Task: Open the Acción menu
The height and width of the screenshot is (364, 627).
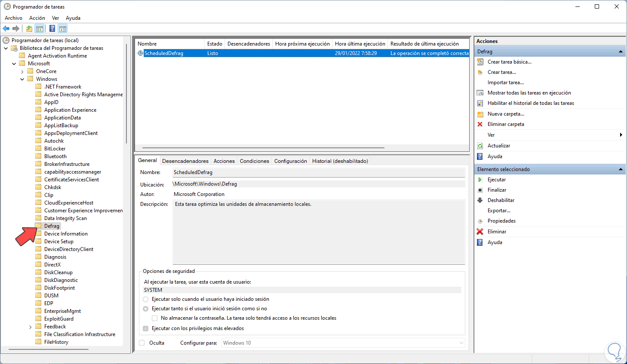Action: (x=37, y=18)
